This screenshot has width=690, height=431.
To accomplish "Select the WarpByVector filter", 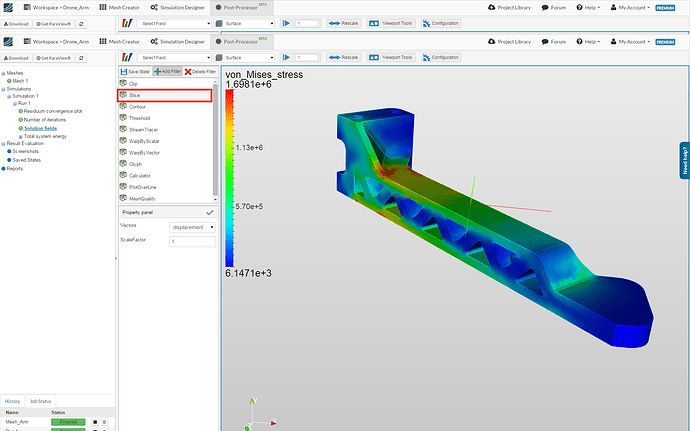I will click(146, 153).
